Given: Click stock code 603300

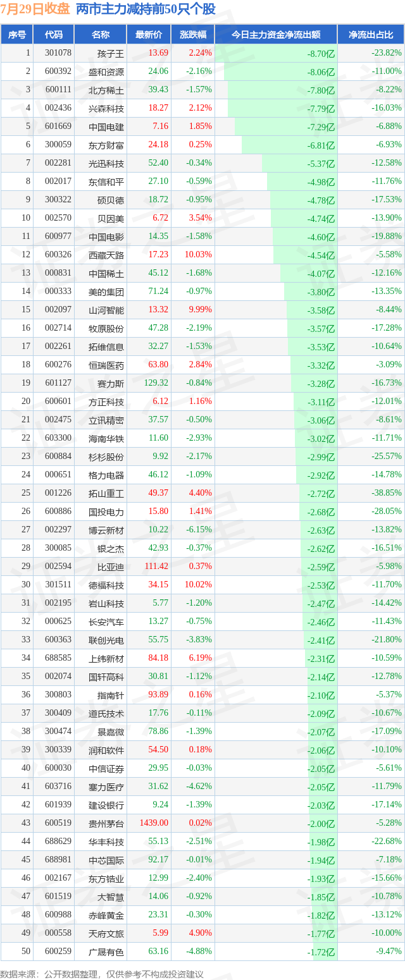Looking at the screenshot, I should click(x=58, y=438).
